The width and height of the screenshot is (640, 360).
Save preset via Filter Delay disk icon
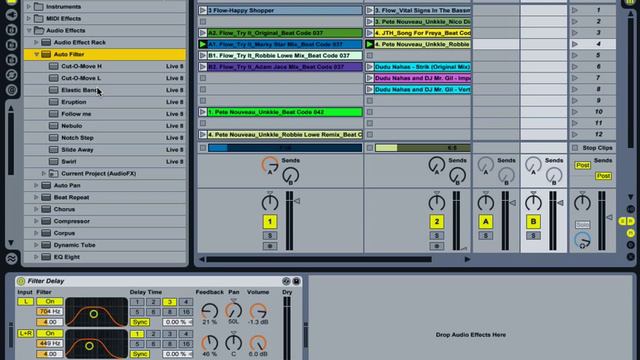[x=296, y=281]
